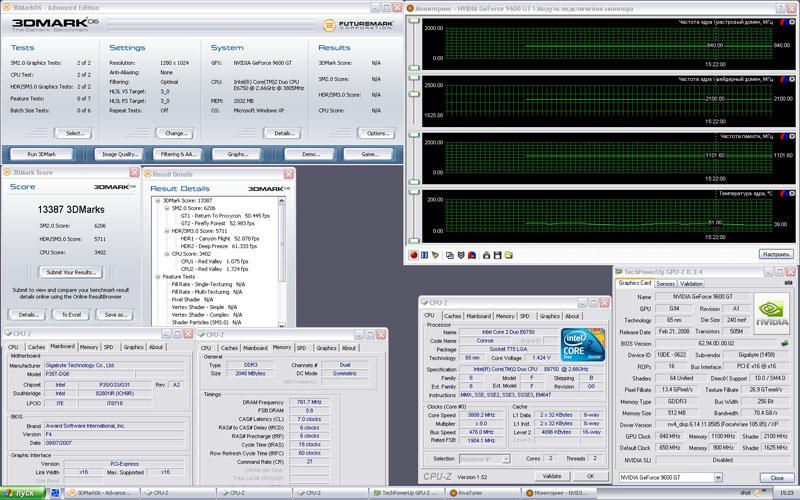
Task: Collapse the HDR/SM3.0 Score tree node
Action: (167, 231)
